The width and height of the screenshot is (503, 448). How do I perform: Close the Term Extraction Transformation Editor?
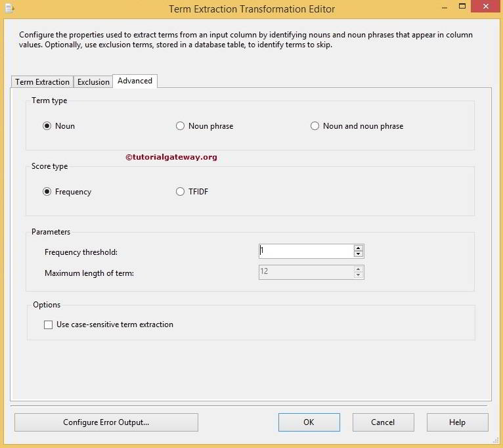click(x=486, y=6)
